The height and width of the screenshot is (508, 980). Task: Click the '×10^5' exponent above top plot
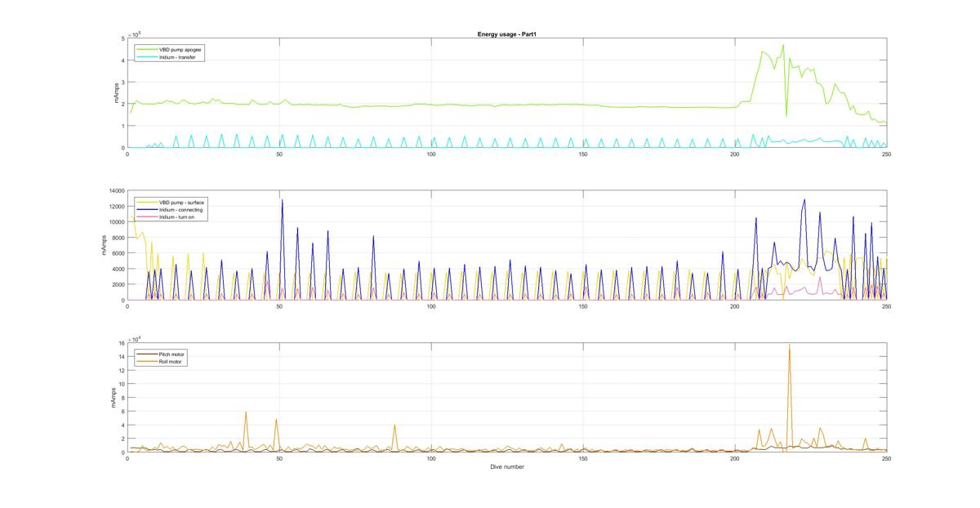click(x=135, y=33)
